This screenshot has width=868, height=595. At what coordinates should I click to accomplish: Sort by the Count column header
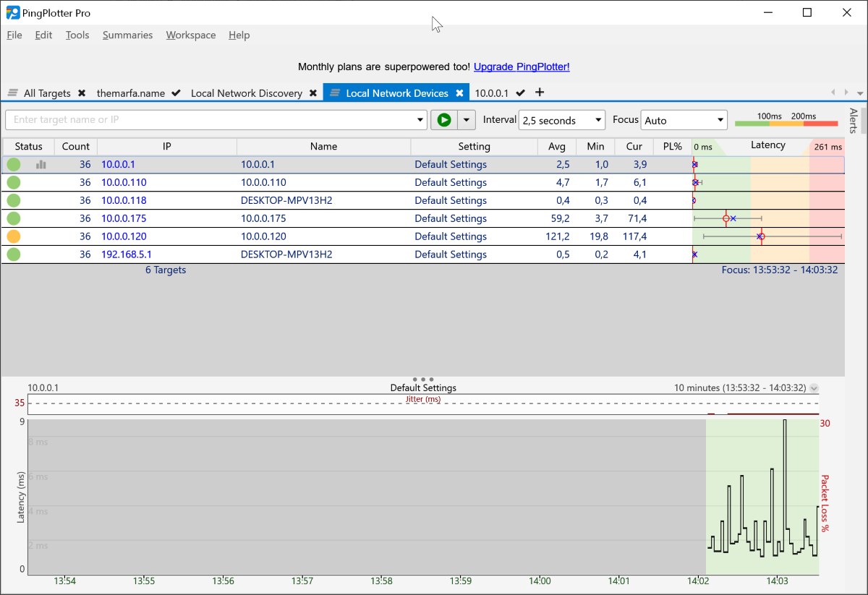tap(76, 146)
